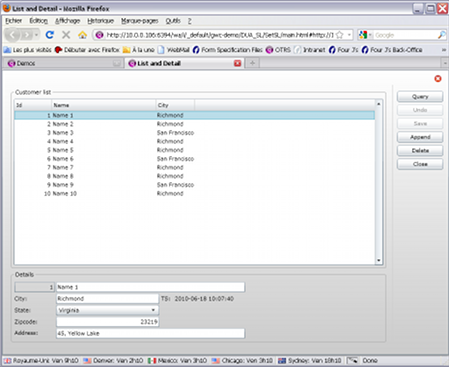The height and width of the screenshot is (367, 449).
Task: Bookmark page with the star icon
Action: click(340, 35)
